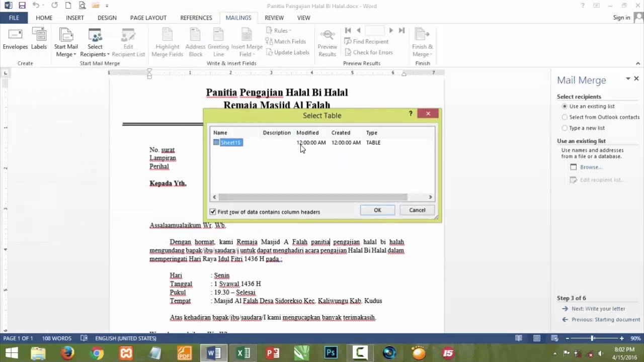Click the Highlight Merge Fields icon

(x=167, y=43)
